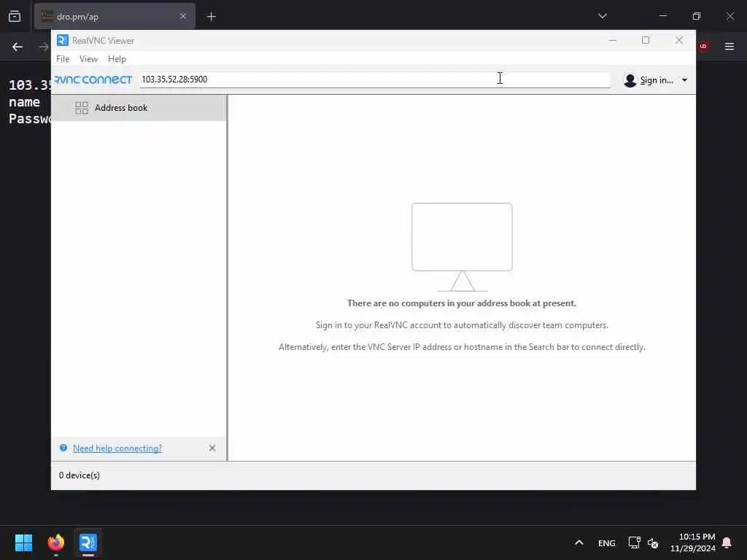
Task: Click the ENG language indicator
Action: pos(606,543)
